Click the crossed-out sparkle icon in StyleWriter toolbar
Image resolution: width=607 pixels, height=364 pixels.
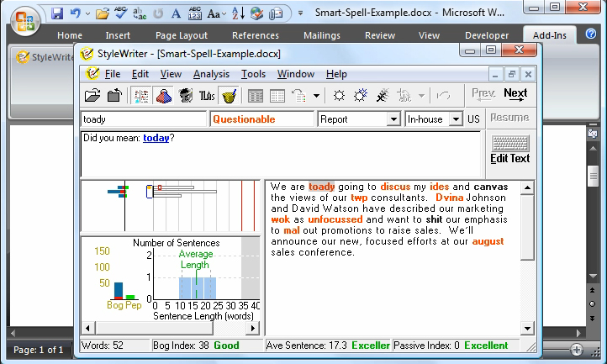[x=383, y=96]
